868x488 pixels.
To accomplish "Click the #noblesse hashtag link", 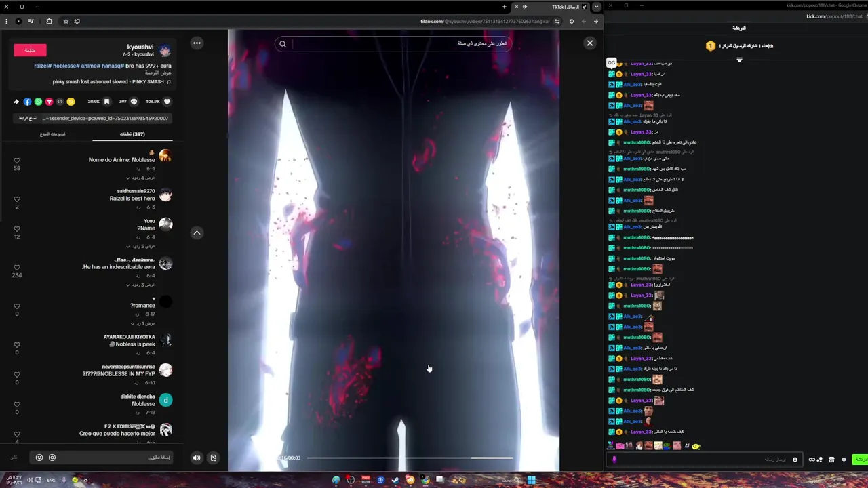I will pyautogui.click(x=65, y=66).
